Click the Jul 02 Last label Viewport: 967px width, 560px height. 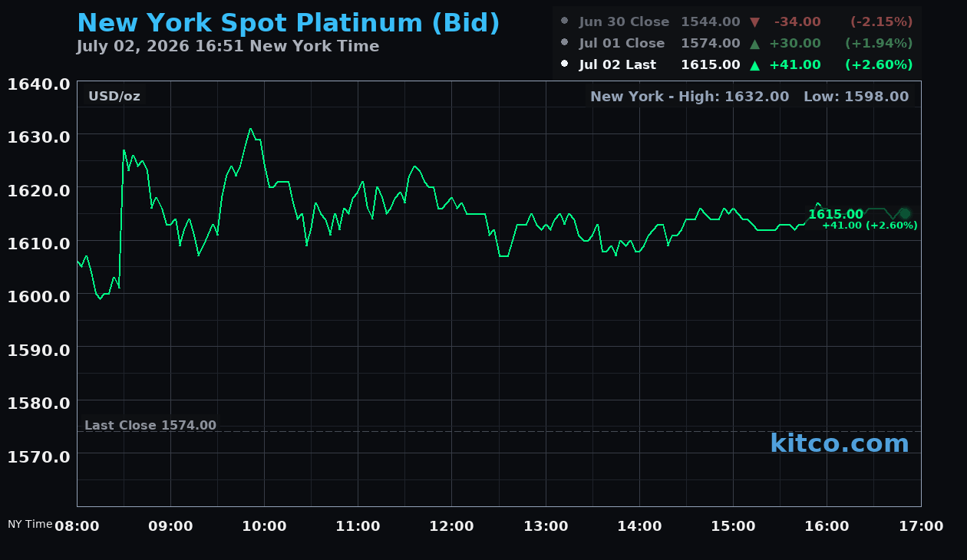click(618, 65)
